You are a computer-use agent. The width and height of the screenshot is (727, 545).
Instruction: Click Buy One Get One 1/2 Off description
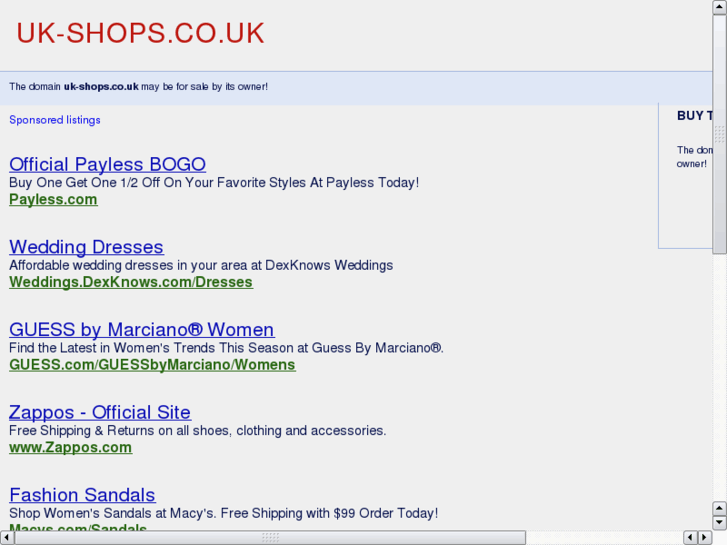(214, 183)
